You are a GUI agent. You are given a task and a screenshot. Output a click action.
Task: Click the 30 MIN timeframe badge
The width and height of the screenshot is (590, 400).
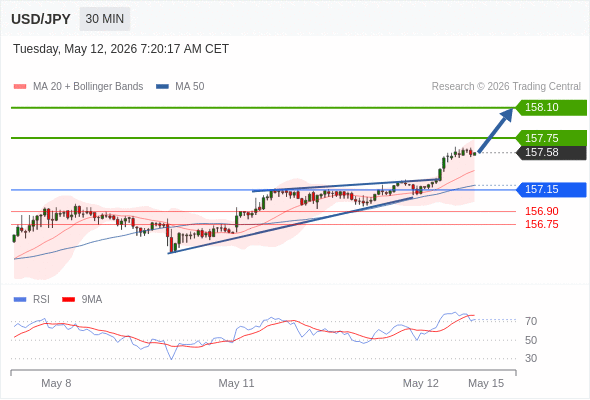(105, 19)
